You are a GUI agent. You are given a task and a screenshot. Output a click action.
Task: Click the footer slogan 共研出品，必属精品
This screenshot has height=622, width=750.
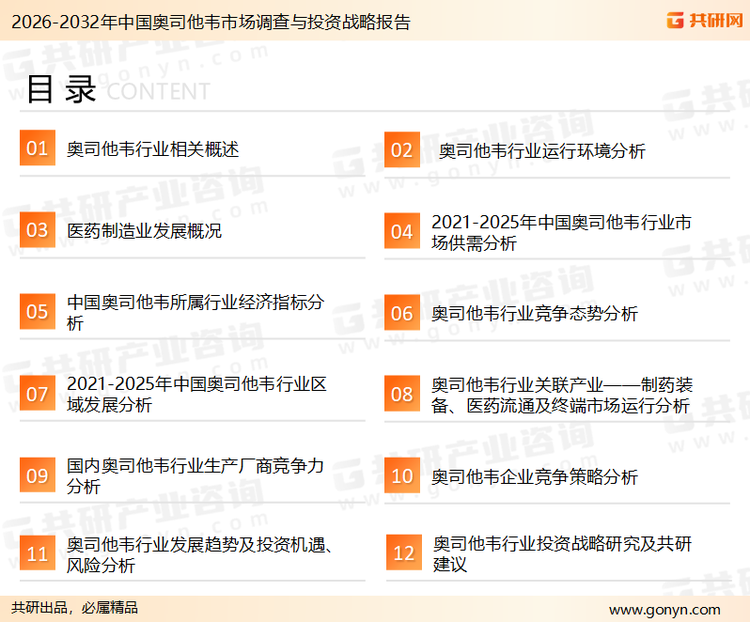(x=75, y=608)
